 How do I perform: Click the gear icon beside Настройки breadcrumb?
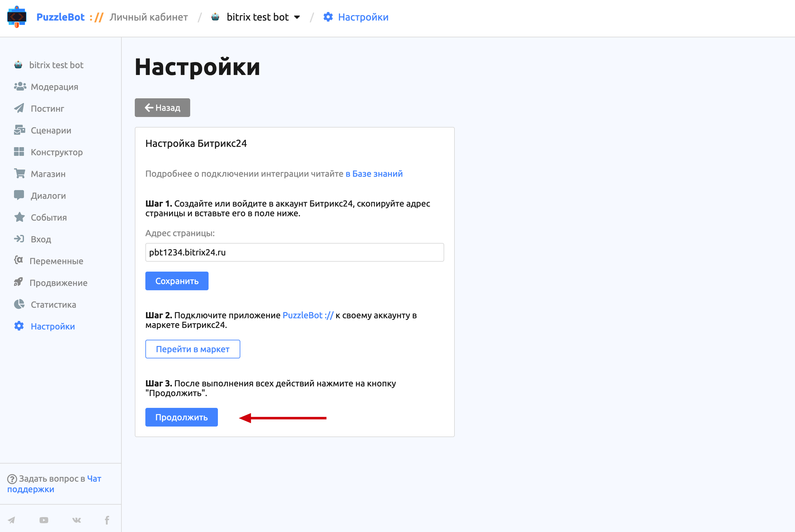click(328, 16)
